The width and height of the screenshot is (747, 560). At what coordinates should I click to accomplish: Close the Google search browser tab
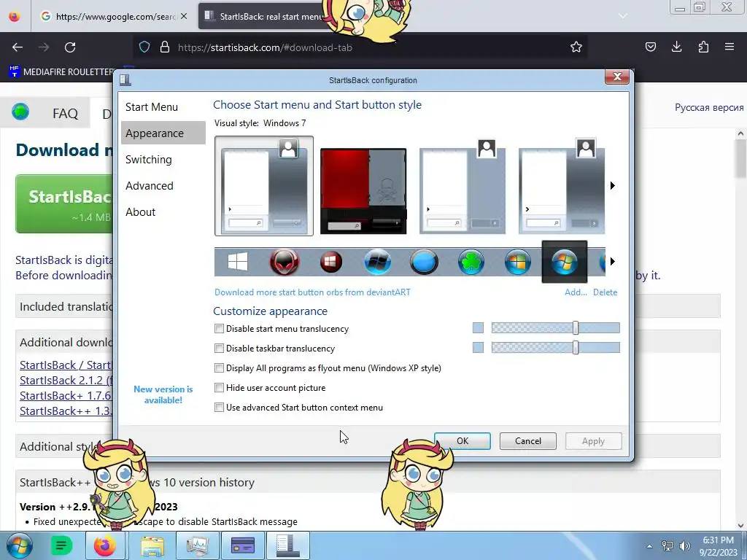tap(184, 16)
